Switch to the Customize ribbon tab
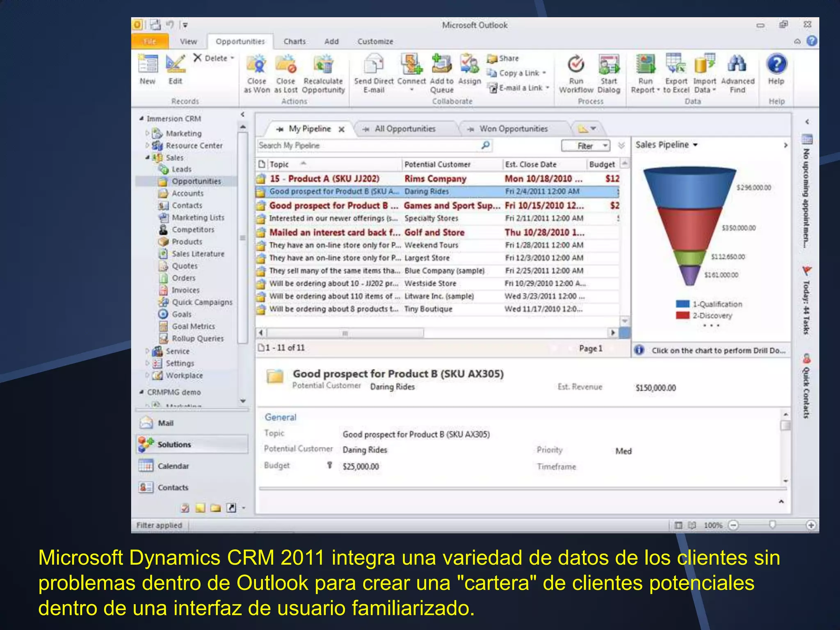Screen dimensions: 840x630 375,41
